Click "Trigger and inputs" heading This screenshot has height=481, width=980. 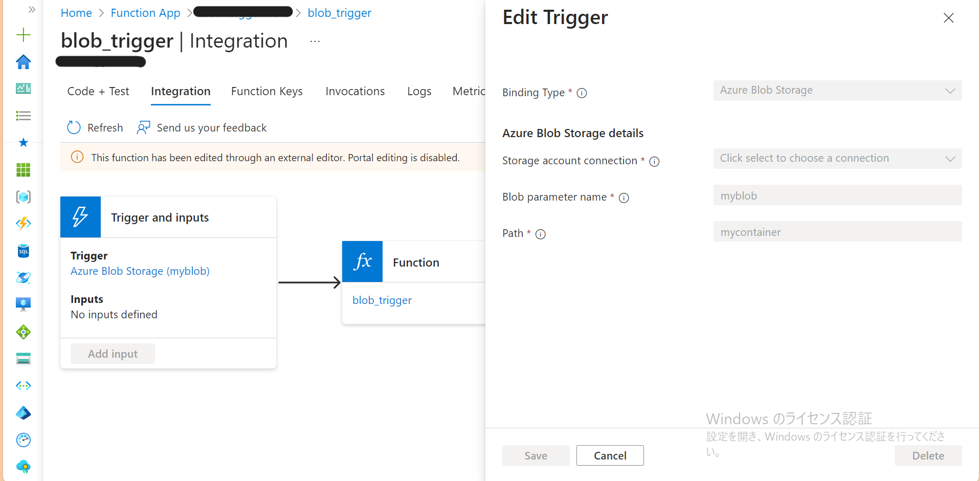tap(160, 217)
